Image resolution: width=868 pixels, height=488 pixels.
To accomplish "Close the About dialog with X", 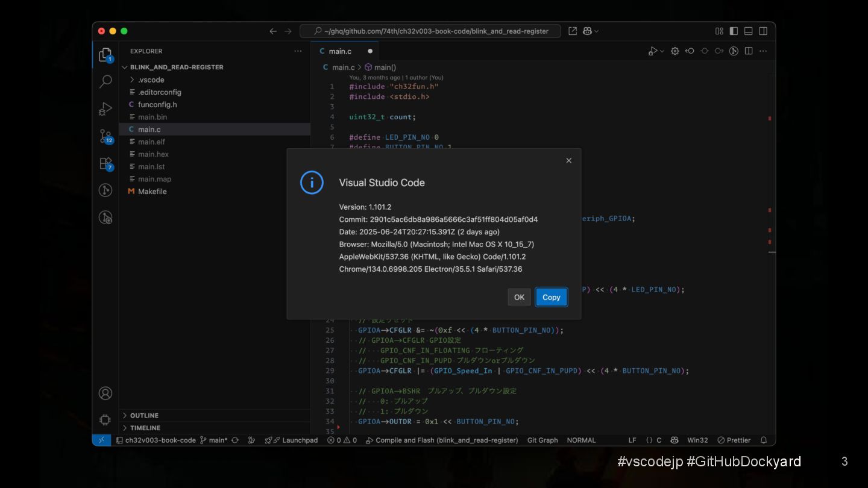I will pos(568,160).
